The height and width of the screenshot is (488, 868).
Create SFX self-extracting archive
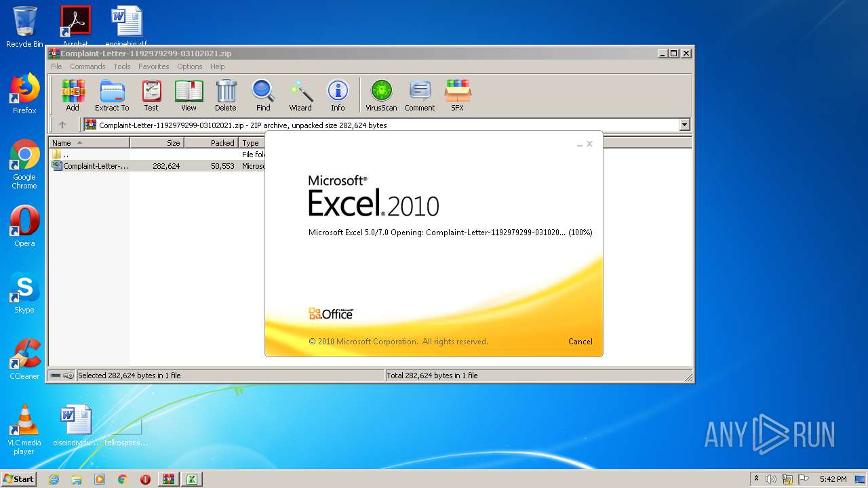458,95
